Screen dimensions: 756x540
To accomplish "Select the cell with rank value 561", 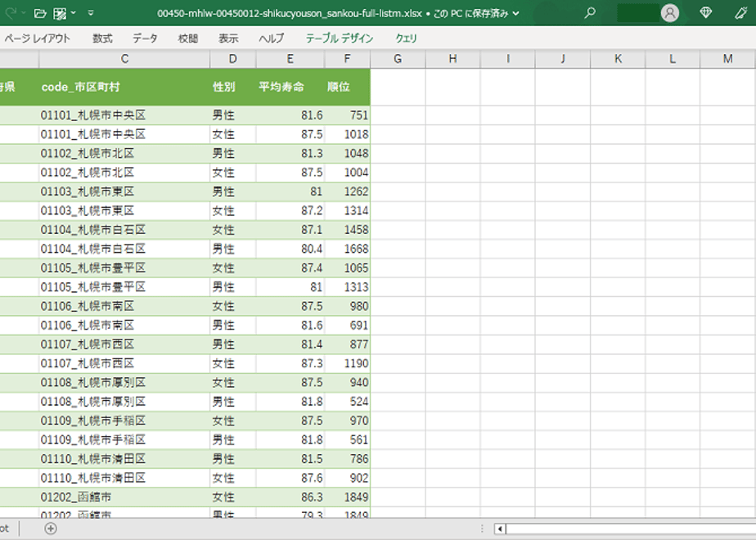I will (347, 440).
